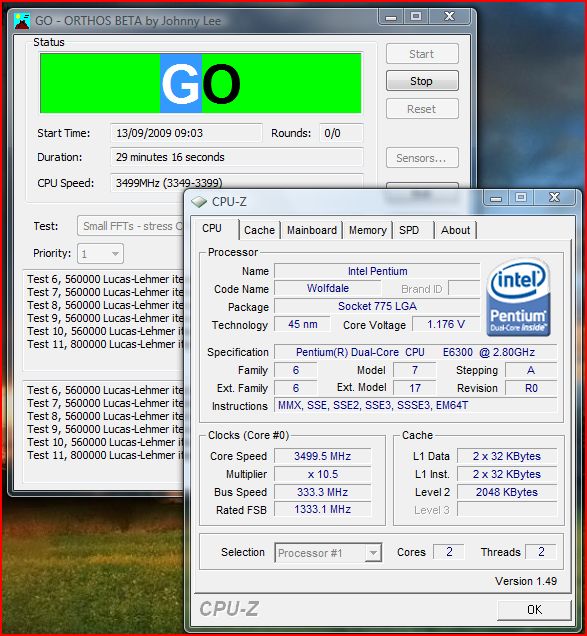Click the Start Time field in ORTHOS
587x636 pixels.
(x=186, y=133)
